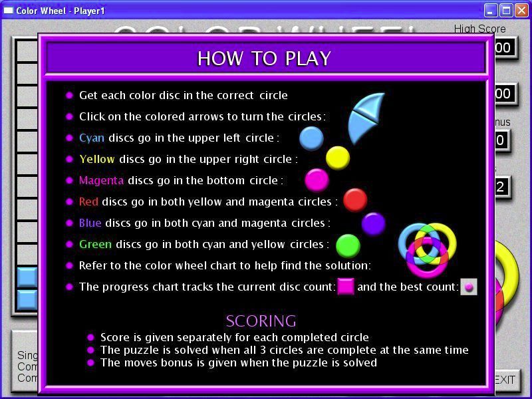Viewport: 532px width, 399px height.
Task: Click the gray best count marker
Action: pos(469,287)
